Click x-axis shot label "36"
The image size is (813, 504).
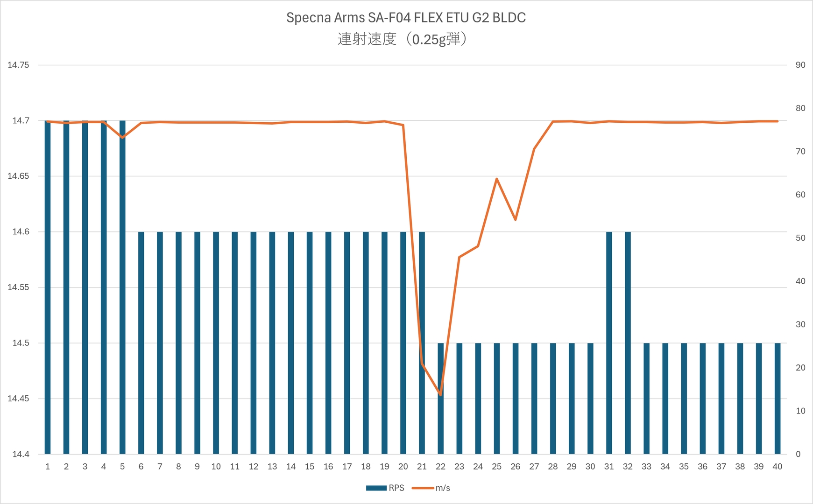tap(703, 467)
